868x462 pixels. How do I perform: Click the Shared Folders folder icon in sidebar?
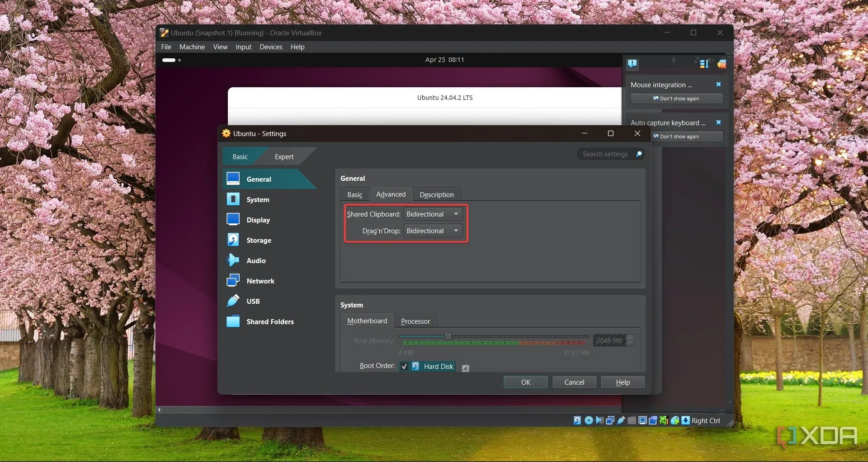[x=233, y=321]
